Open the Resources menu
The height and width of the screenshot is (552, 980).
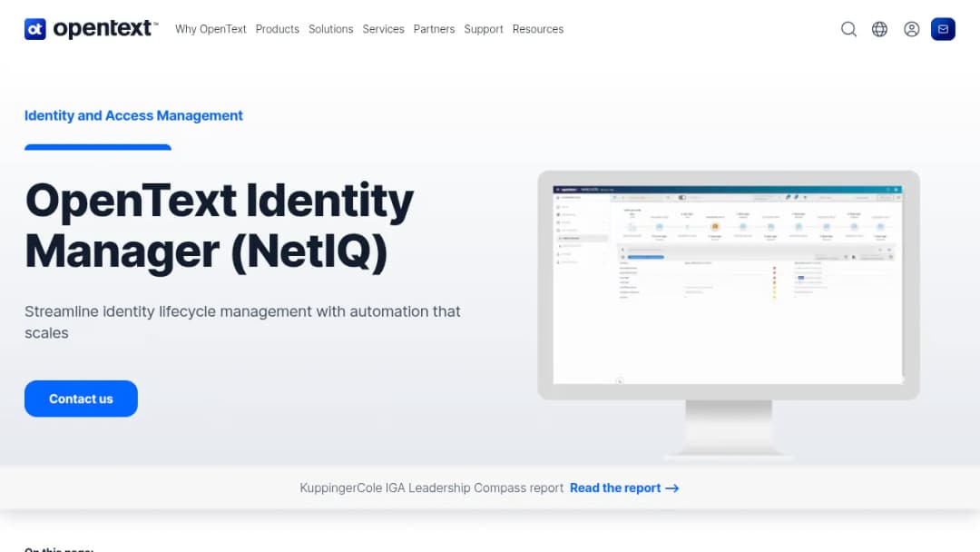click(x=537, y=29)
